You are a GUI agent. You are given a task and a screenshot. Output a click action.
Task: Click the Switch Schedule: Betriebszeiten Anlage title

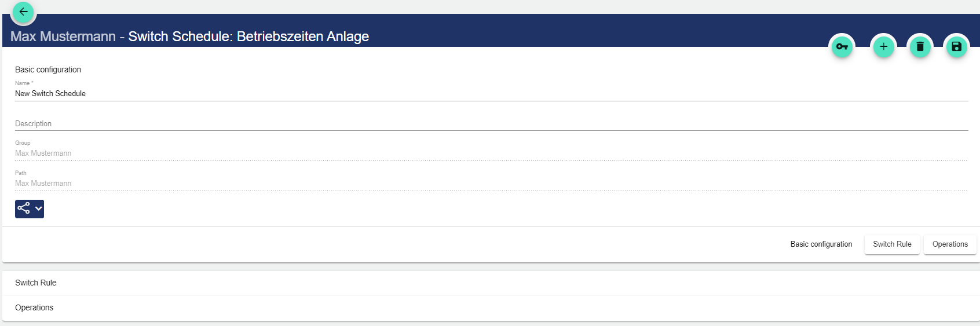click(248, 36)
